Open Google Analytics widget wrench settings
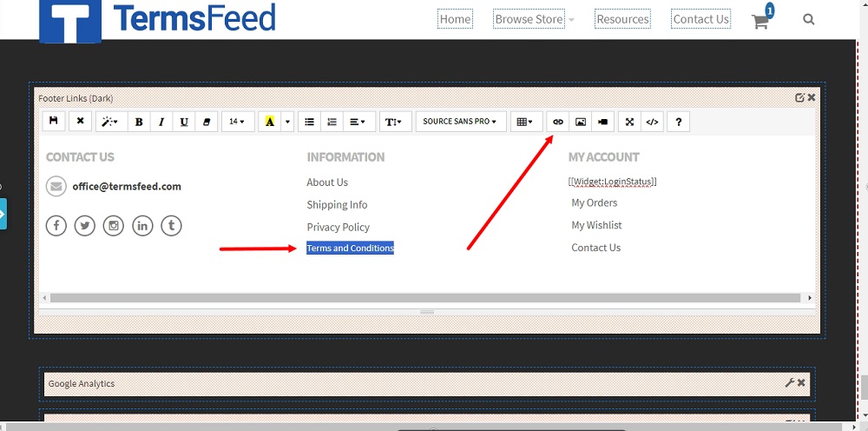 (789, 383)
